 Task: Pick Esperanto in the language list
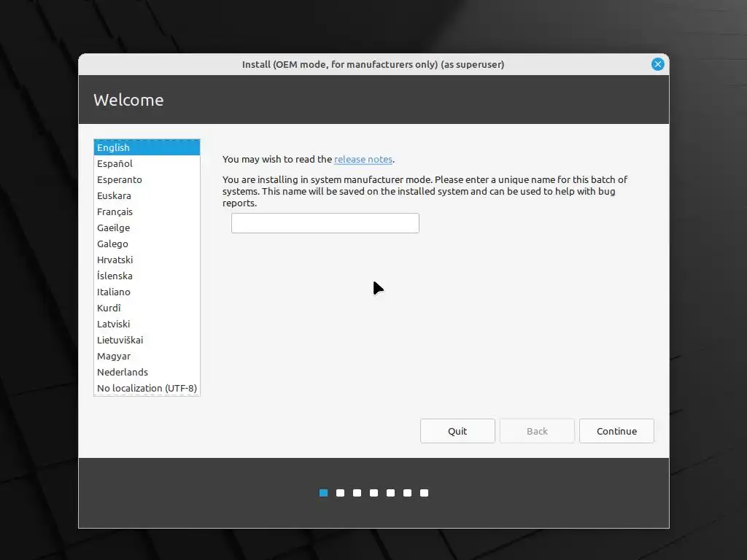[147, 179]
